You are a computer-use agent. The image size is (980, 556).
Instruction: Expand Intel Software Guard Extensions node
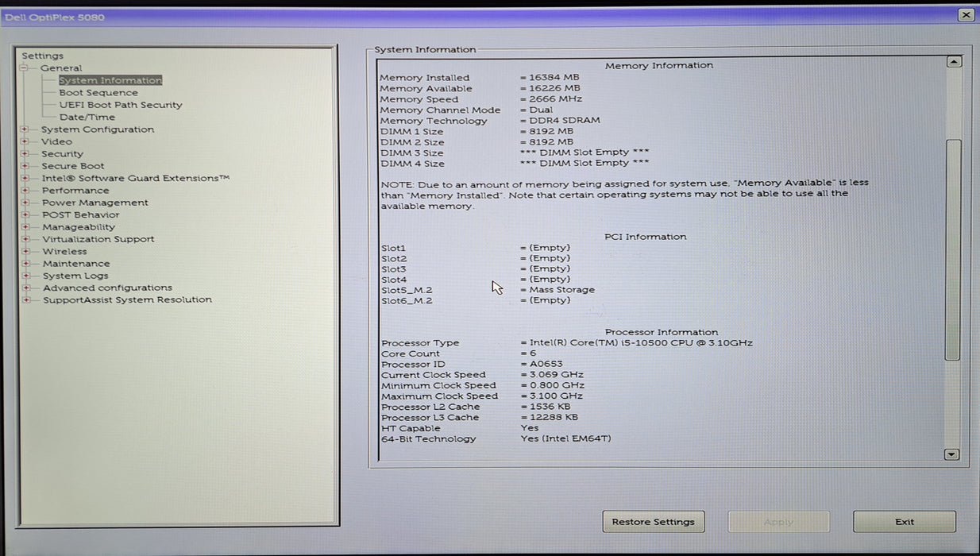tap(25, 178)
